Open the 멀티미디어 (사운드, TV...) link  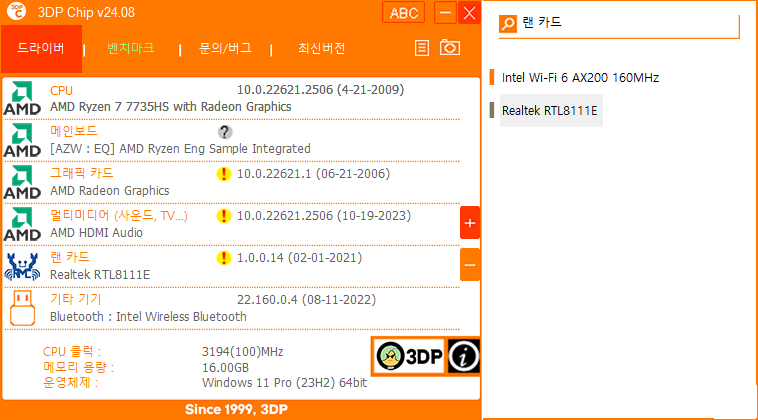point(119,215)
